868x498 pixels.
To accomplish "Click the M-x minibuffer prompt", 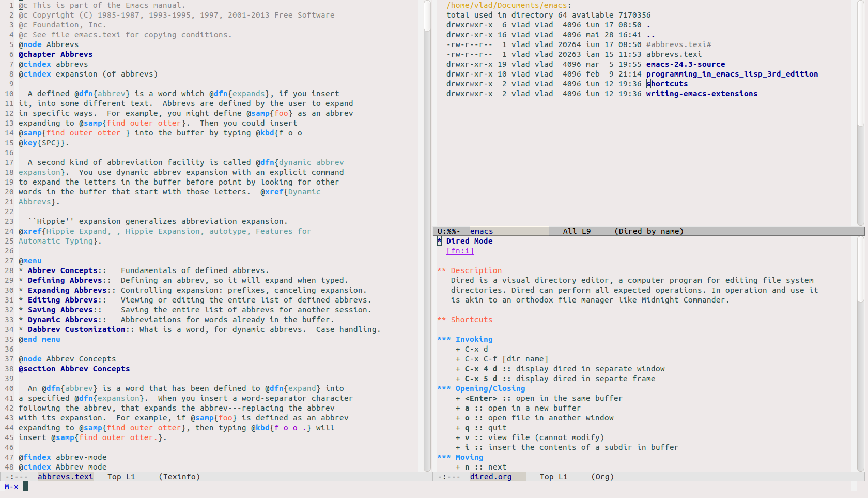I will (11, 487).
